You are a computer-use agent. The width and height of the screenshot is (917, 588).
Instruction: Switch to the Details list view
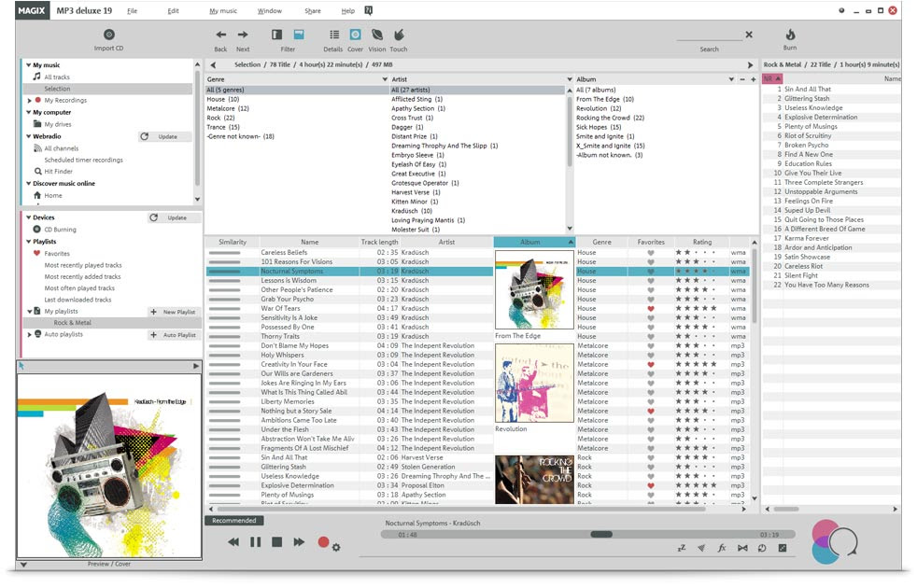click(x=334, y=35)
